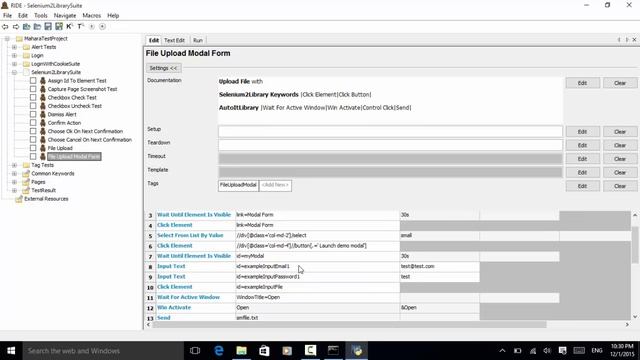Click the horizontal scrollbar under the steps grid

349,324
